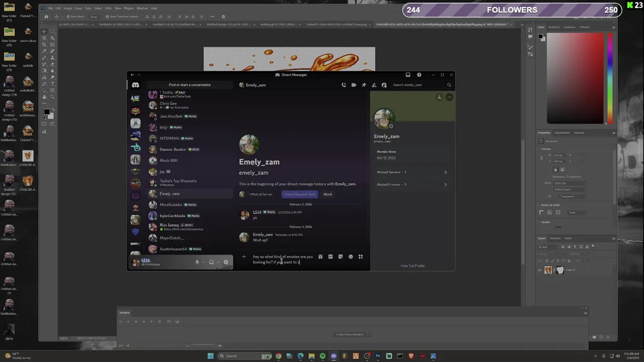The image size is (644, 362).
Task: Add friends to DM icon
Action: pyautogui.click(x=374, y=85)
